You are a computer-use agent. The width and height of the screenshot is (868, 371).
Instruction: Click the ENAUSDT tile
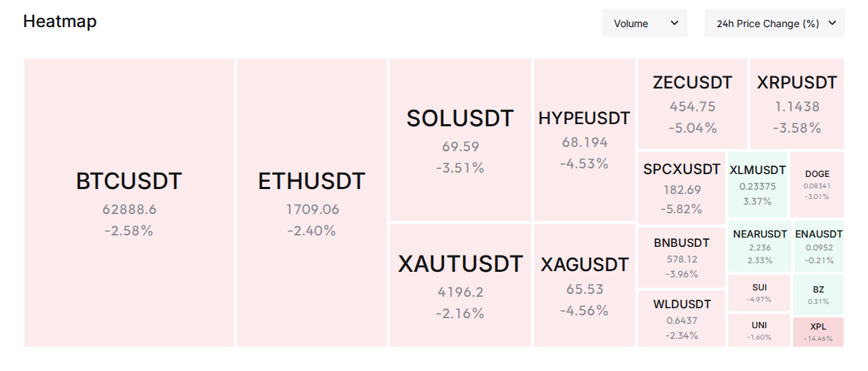(818, 246)
